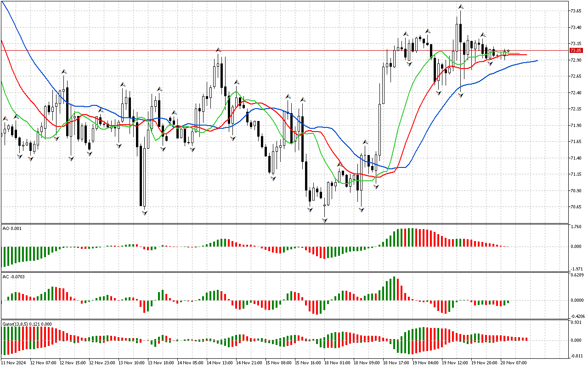The image size is (588, 368).
Task: Click the 18 Nov 01:00 time label
Action: 337,362
